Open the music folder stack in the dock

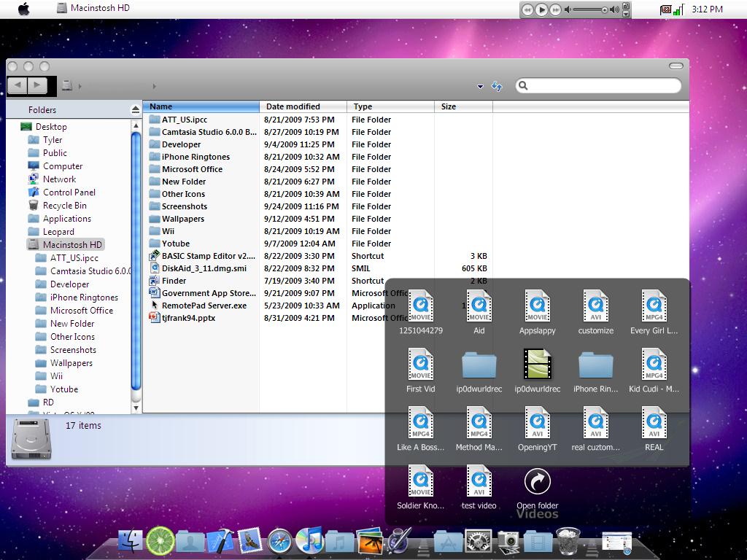pos(338,542)
